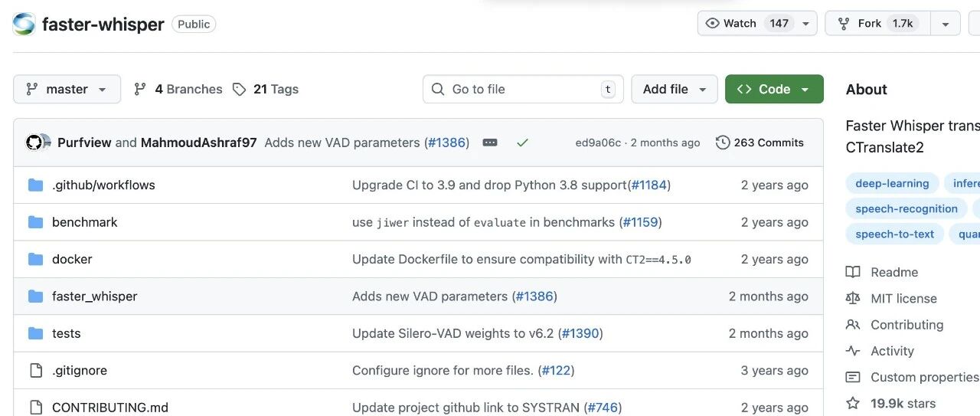Screen dimensions: 980x416
Task: Click the 19.9k stars icon
Action: [x=853, y=403]
